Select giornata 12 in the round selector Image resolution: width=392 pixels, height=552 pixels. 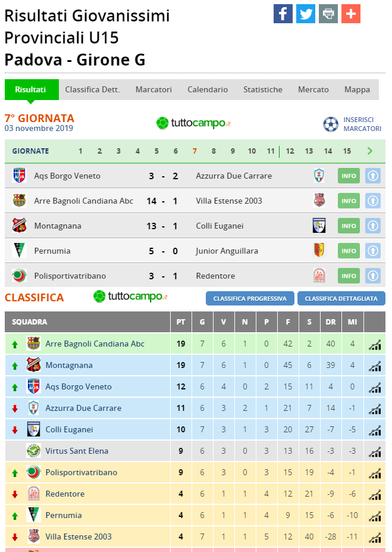pos(290,151)
